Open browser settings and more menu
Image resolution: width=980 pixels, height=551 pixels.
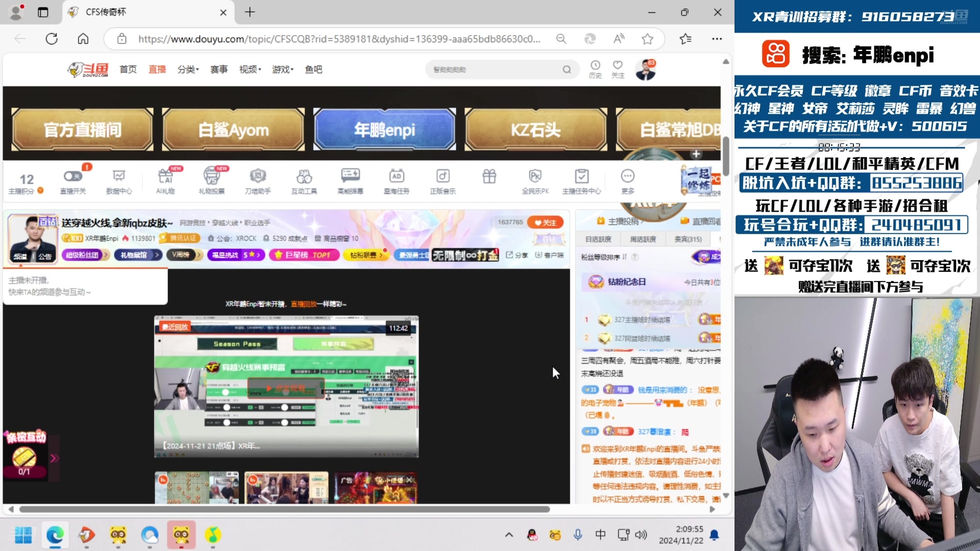(x=717, y=39)
